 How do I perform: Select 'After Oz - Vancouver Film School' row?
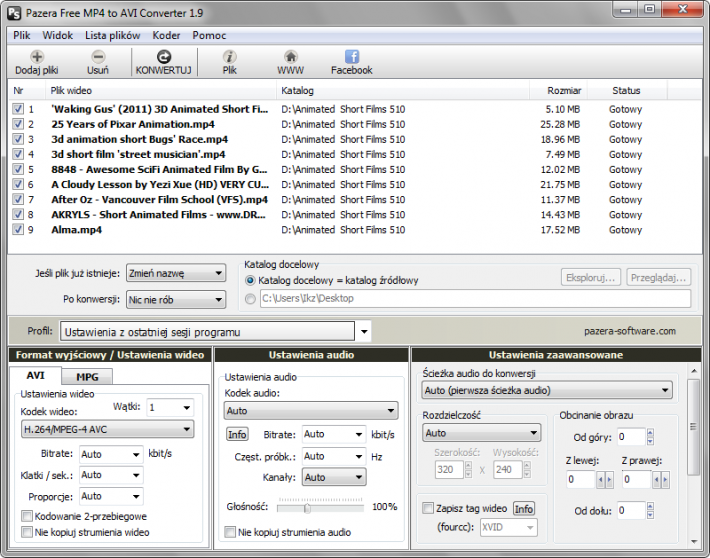(x=355, y=199)
